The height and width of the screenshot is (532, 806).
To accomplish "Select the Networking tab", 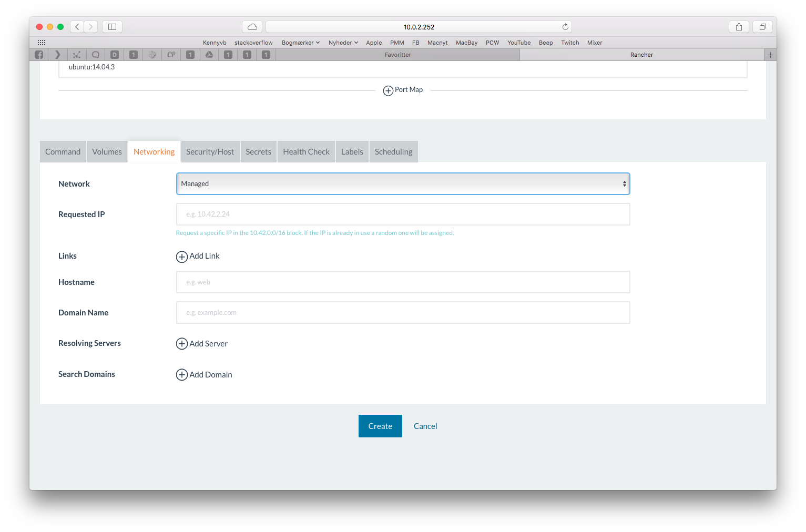I will click(x=154, y=152).
